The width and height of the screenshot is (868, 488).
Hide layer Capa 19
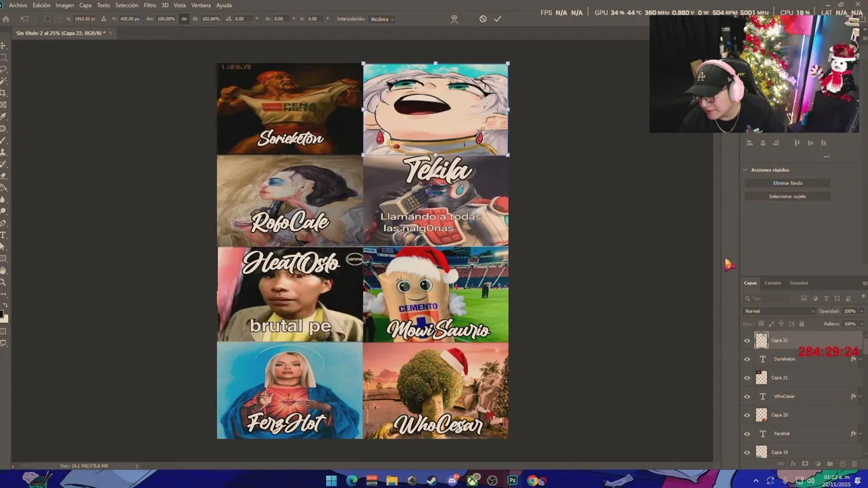pyautogui.click(x=747, y=452)
